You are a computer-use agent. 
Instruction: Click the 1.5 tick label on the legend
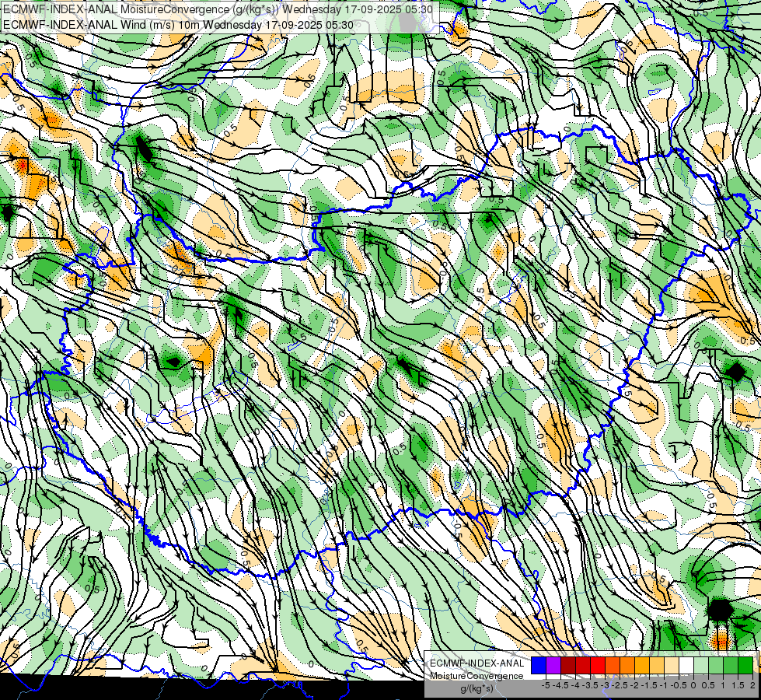click(x=738, y=685)
